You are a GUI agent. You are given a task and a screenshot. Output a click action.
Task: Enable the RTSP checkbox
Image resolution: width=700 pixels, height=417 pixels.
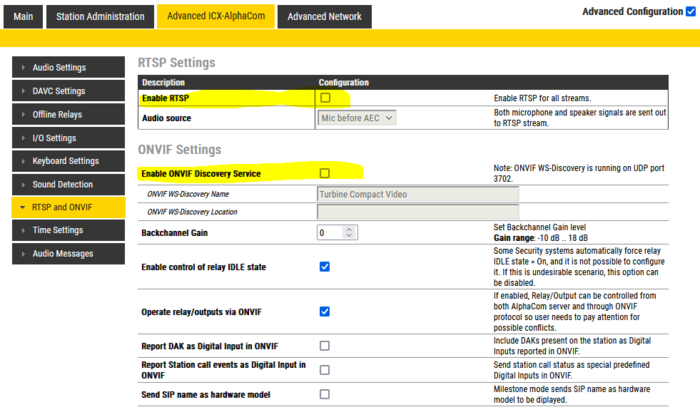pos(325,98)
